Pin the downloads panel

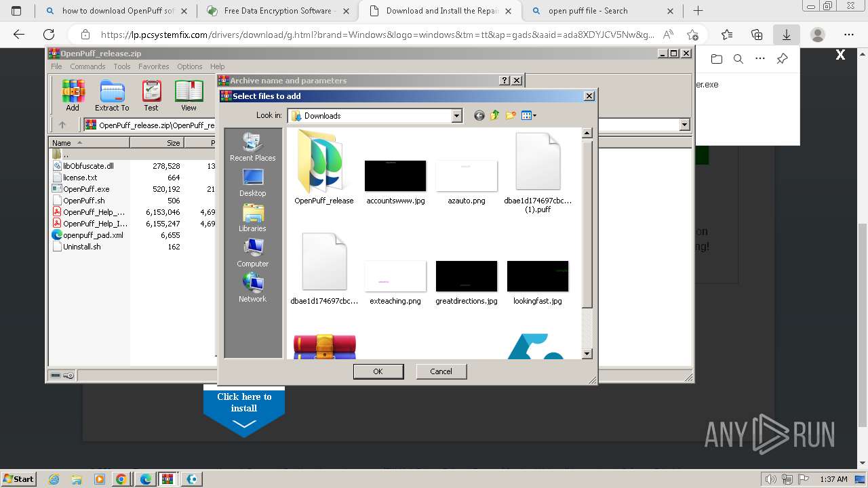pos(782,59)
